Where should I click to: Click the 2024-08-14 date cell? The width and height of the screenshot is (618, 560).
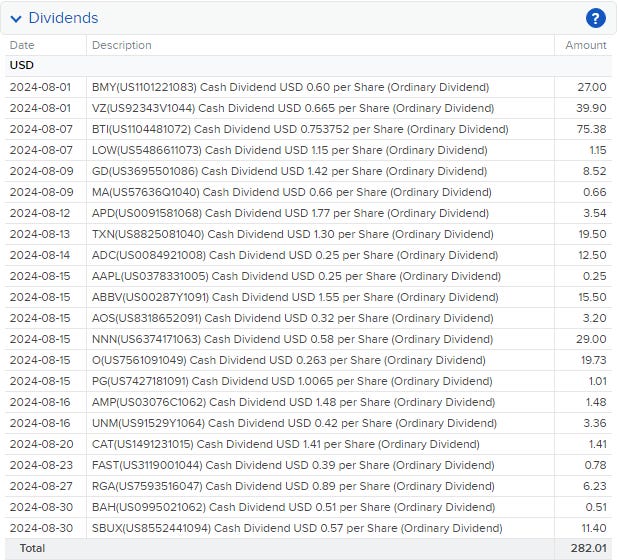pyautogui.click(x=40, y=255)
